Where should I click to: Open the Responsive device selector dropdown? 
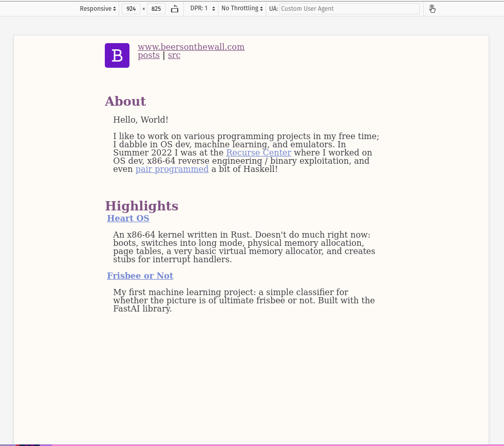tap(98, 9)
